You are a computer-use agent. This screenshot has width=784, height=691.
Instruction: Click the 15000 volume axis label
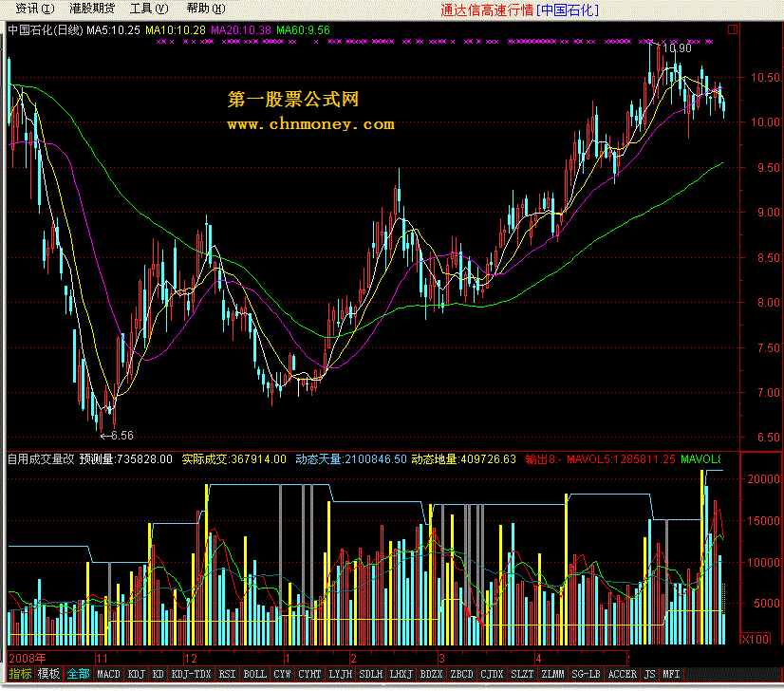click(764, 520)
